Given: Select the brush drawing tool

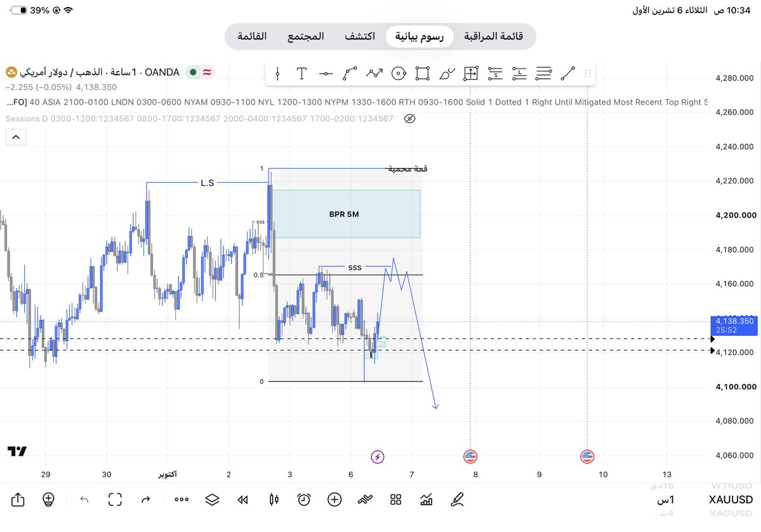Looking at the screenshot, I should tap(446, 73).
